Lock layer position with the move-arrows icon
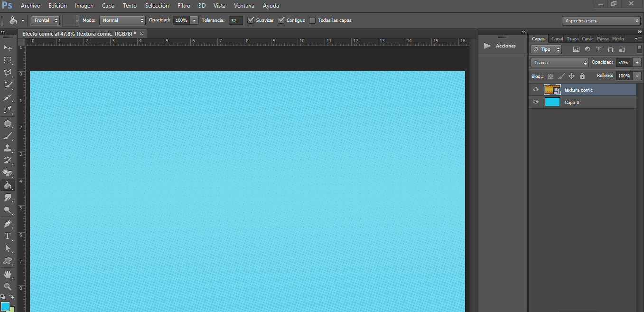The image size is (644, 312). coord(571,76)
